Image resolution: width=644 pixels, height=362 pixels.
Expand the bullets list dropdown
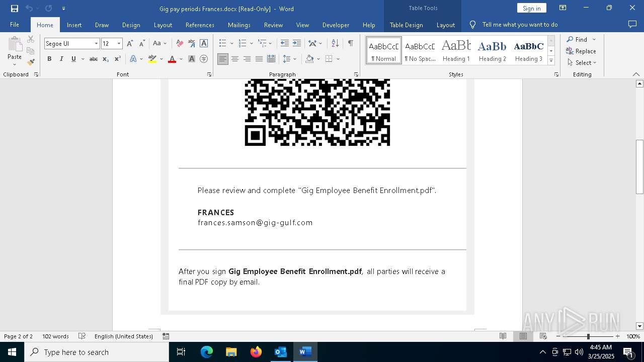(x=231, y=44)
